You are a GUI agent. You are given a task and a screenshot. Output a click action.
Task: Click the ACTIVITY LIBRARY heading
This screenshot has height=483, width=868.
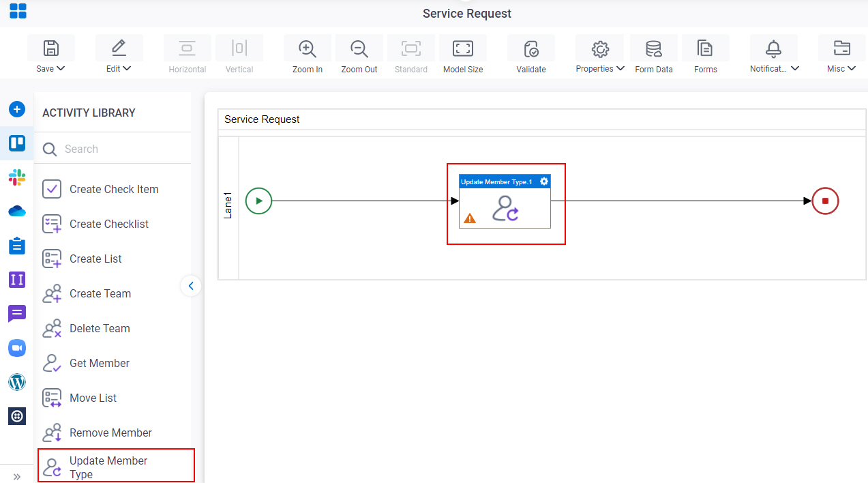coord(89,113)
